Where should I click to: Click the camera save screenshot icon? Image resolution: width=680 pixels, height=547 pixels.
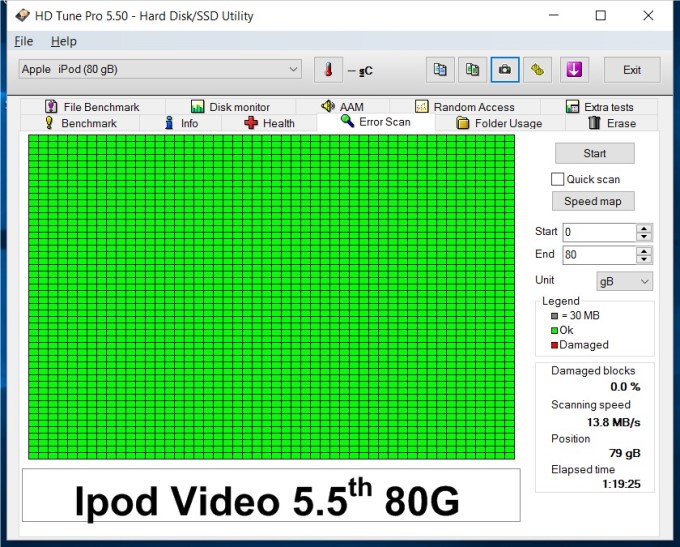(505, 70)
